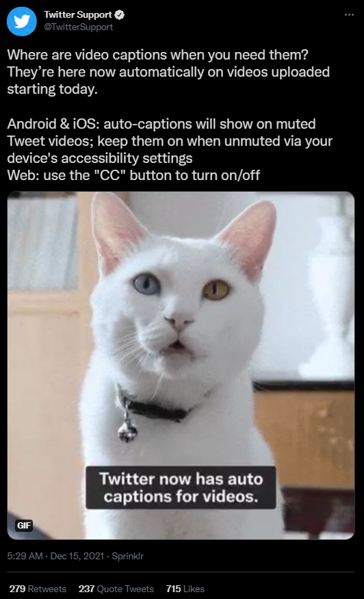Visit the @TwitterSupport handle link

tap(78, 27)
